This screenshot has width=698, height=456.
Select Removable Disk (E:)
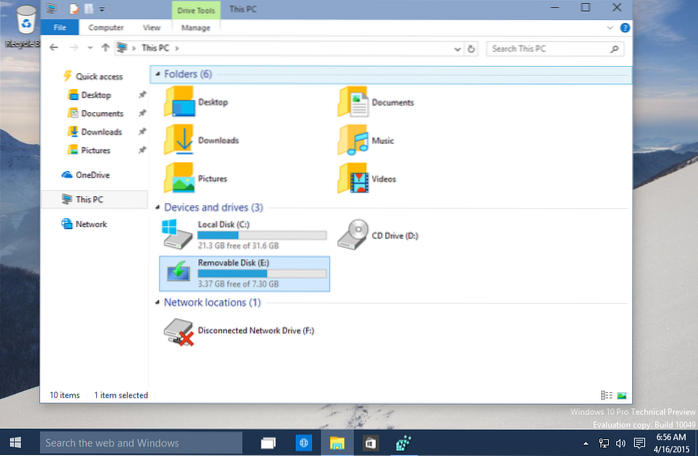(x=244, y=273)
